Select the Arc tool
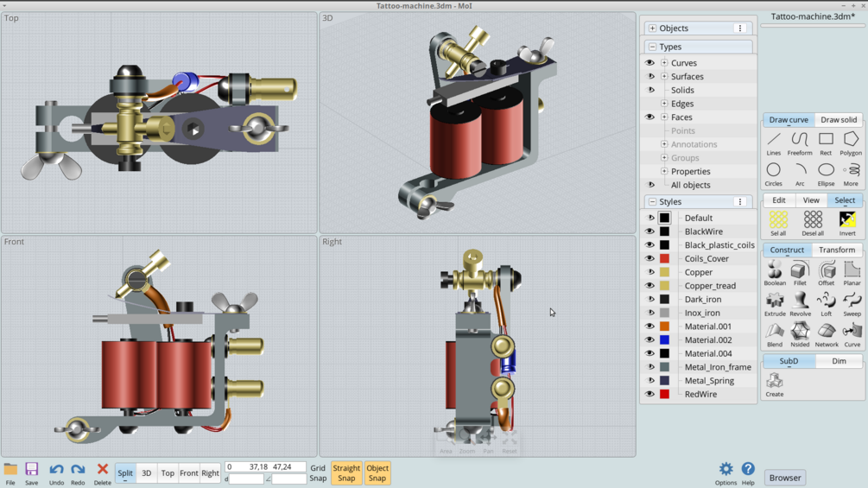The height and width of the screenshot is (488, 868). (800, 174)
